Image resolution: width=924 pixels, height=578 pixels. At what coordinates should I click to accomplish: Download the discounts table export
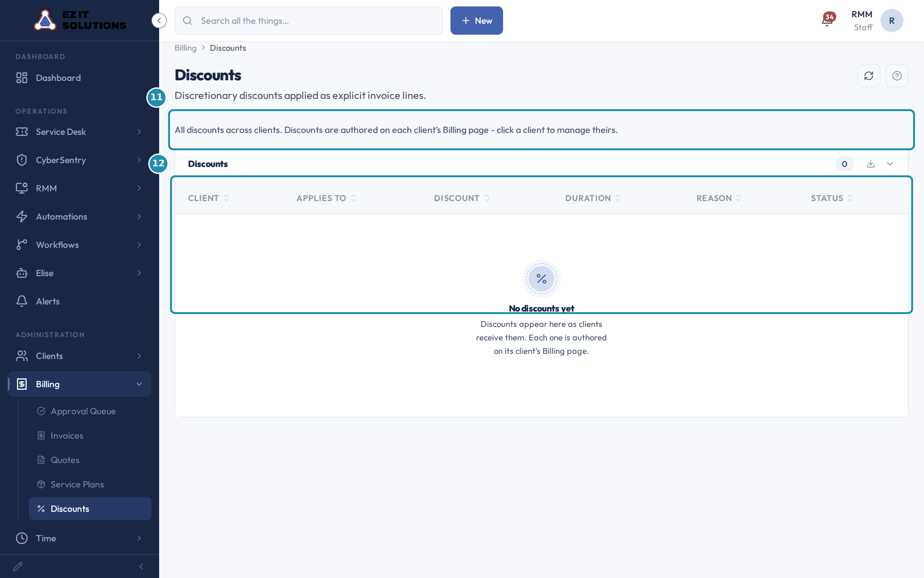tap(870, 164)
